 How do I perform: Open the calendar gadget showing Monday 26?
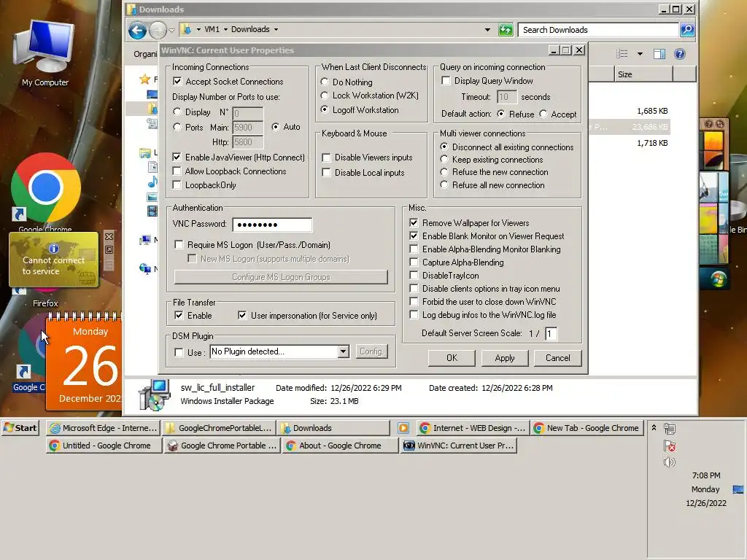click(x=84, y=362)
